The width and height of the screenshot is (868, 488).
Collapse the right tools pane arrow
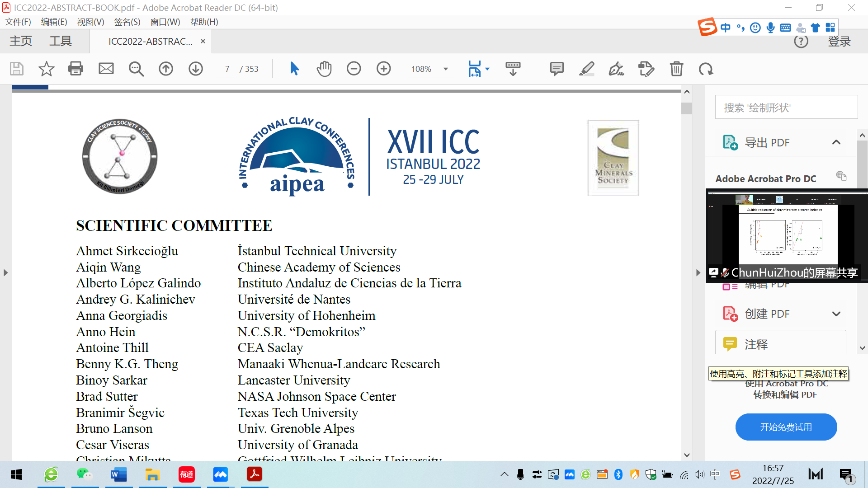698,273
